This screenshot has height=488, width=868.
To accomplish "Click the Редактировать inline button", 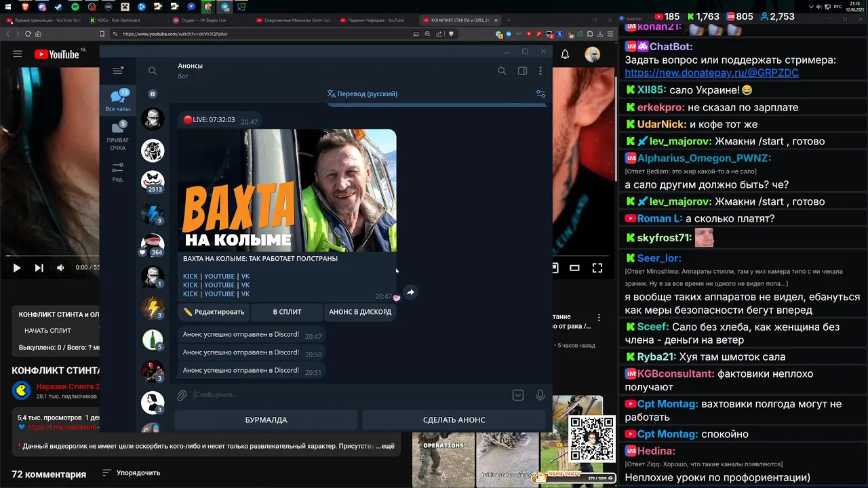I will [x=214, y=312].
